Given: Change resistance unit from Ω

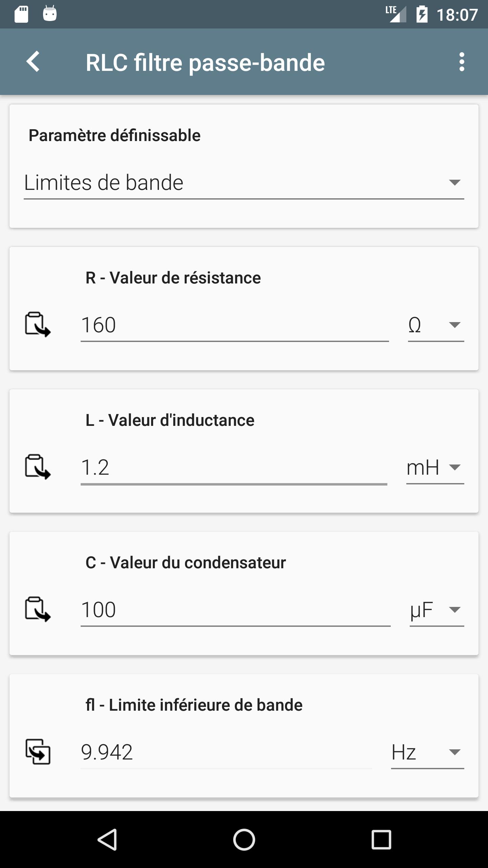Looking at the screenshot, I should (436, 325).
